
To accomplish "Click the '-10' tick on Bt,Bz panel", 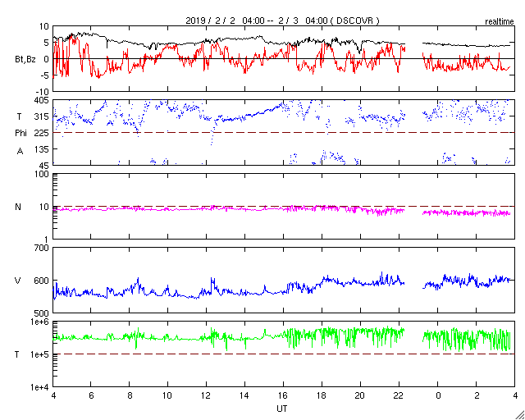I will 43,91.
